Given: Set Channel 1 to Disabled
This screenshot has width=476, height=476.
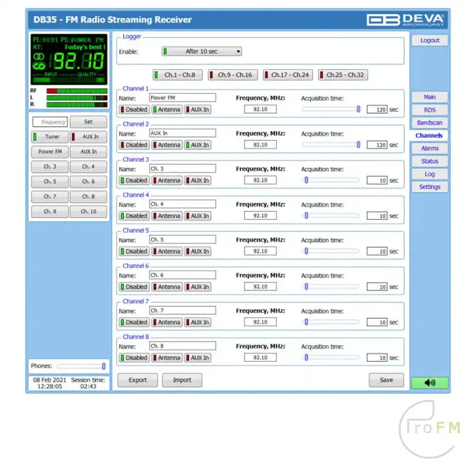Looking at the screenshot, I should point(134,109).
